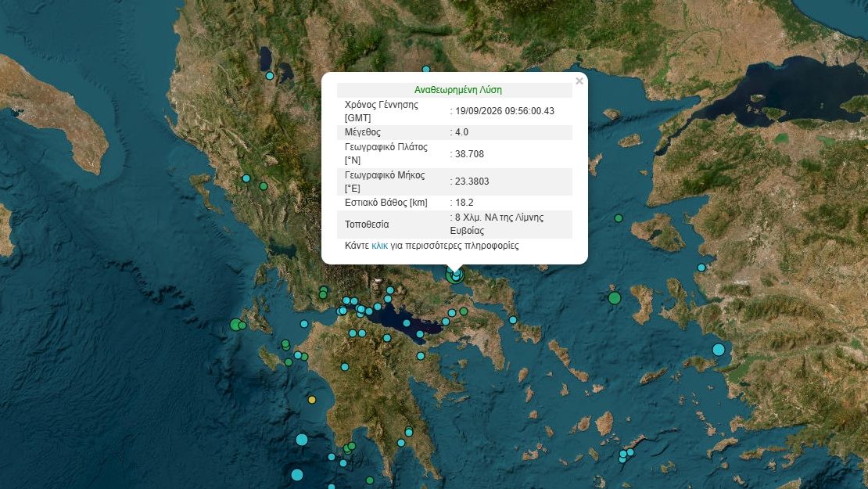Select the green marker at the bottom edge near Kythera
The image size is (868, 489).
tap(370, 480)
